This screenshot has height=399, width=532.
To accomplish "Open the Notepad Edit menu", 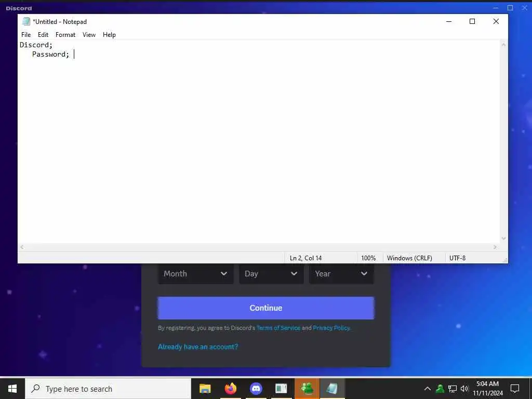I will point(43,35).
